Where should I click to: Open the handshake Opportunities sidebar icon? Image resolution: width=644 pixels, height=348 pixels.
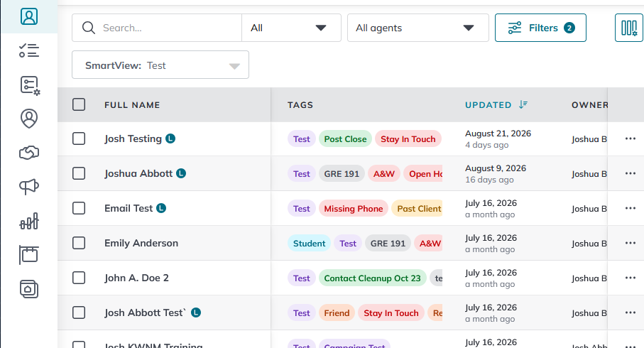pos(28,153)
